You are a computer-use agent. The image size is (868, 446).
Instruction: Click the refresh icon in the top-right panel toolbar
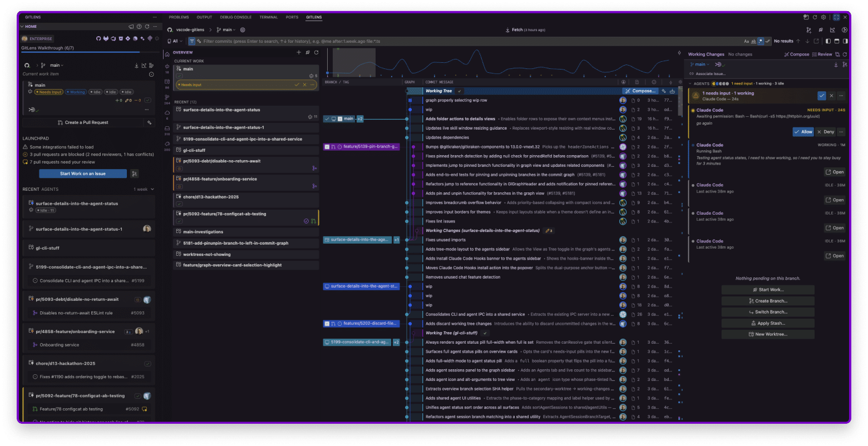(815, 17)
